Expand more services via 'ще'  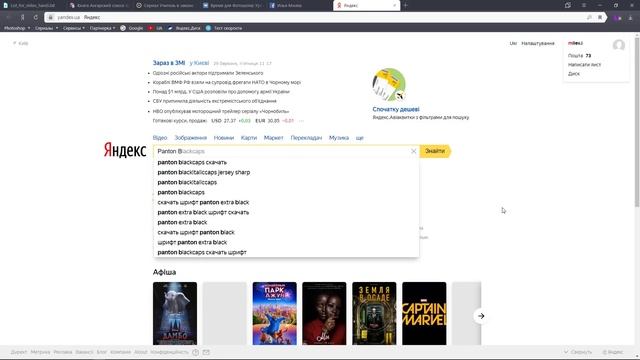pos(359,138)
